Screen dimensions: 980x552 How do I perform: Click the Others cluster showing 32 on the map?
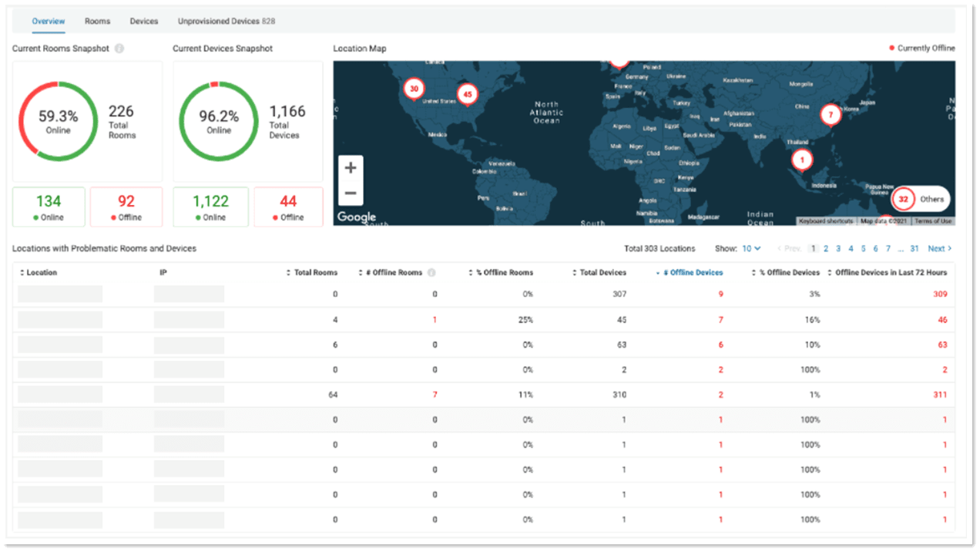pos(903,199)
